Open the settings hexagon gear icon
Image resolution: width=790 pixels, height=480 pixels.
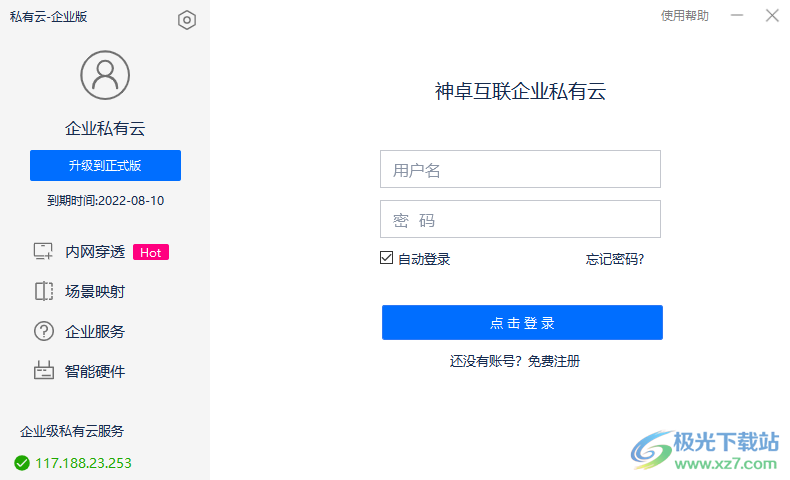coord(186,20)
